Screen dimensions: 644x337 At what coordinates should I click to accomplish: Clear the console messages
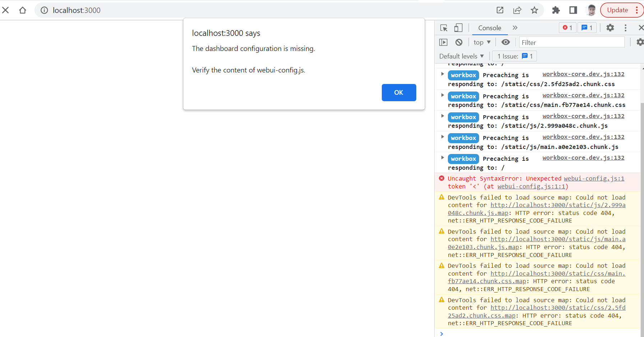point(459,42)
